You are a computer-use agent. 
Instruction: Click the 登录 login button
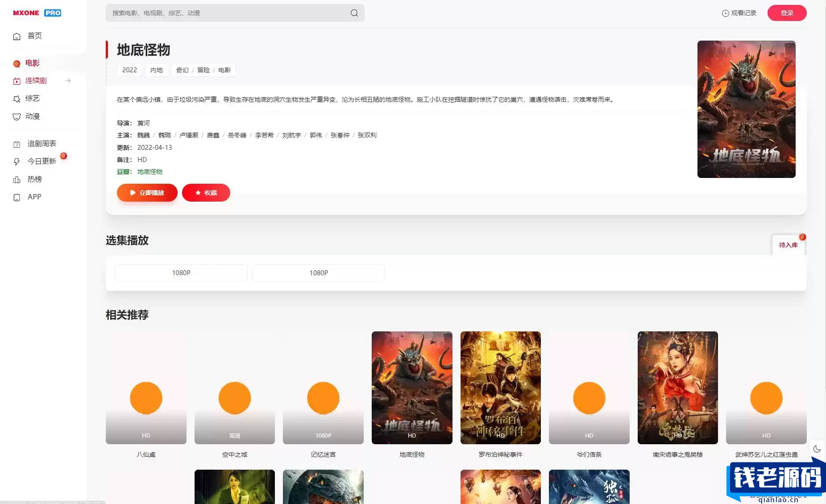(x=787, y=13)
